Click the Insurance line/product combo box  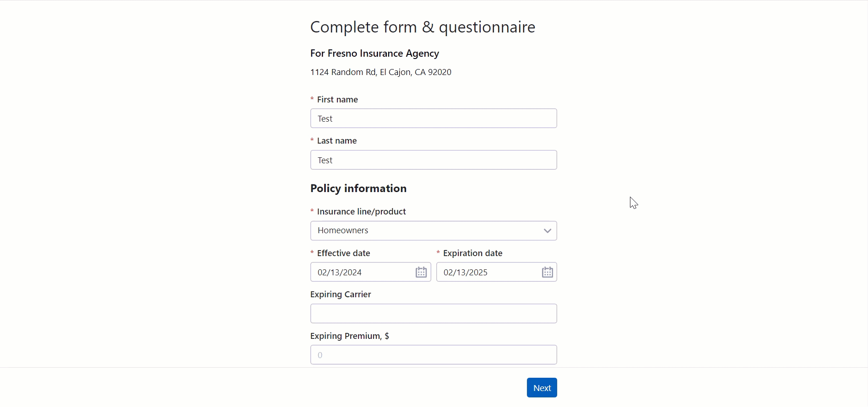coord(433,230)
